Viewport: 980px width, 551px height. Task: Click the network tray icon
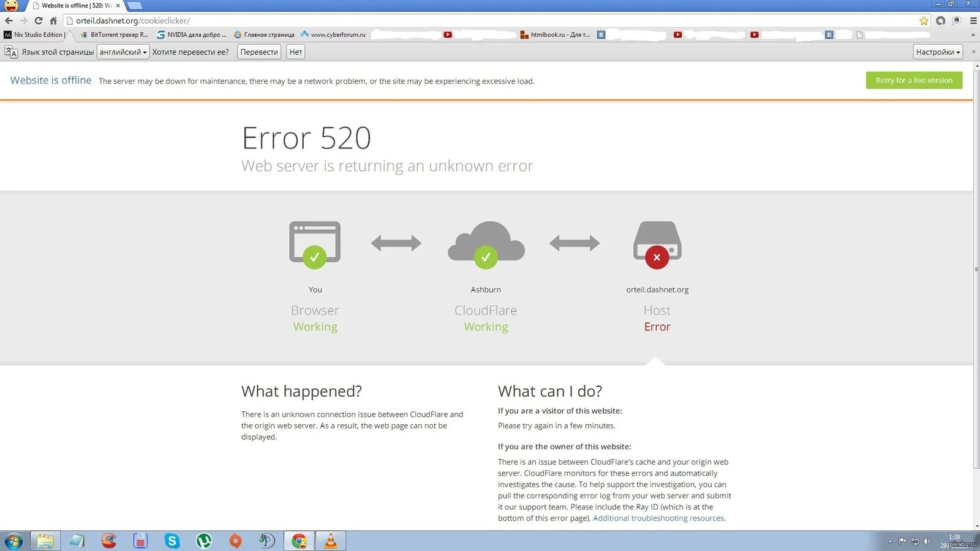[914, 541]
